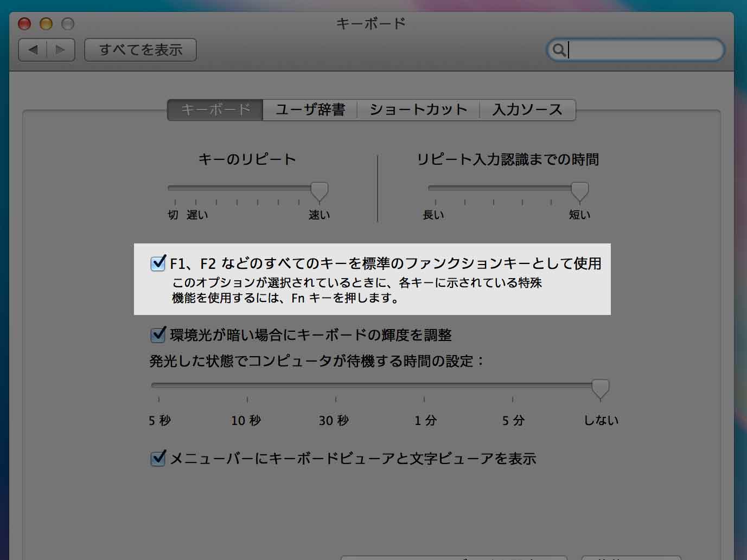Click the red close window button

tap(24, 23)
